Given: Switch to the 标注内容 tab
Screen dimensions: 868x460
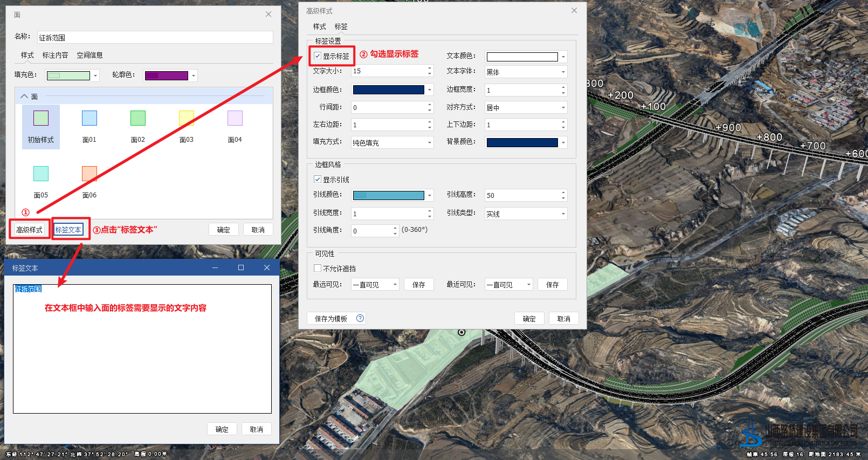Looking at the screenshot, I should pos(55,55).
